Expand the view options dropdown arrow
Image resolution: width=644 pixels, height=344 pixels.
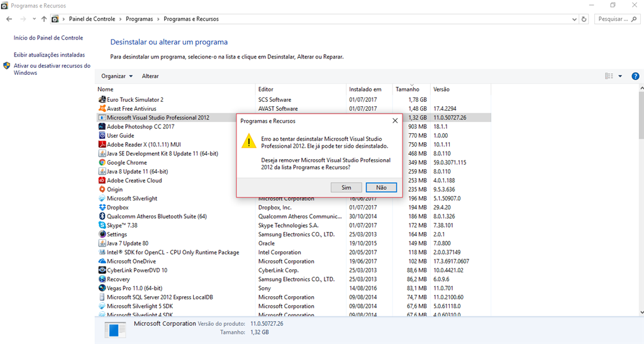coord(620,76)
